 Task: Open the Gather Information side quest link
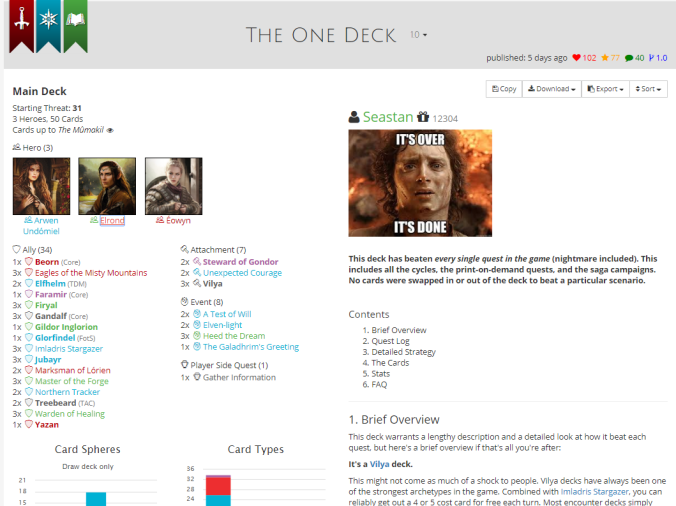(x=239, y=377)
